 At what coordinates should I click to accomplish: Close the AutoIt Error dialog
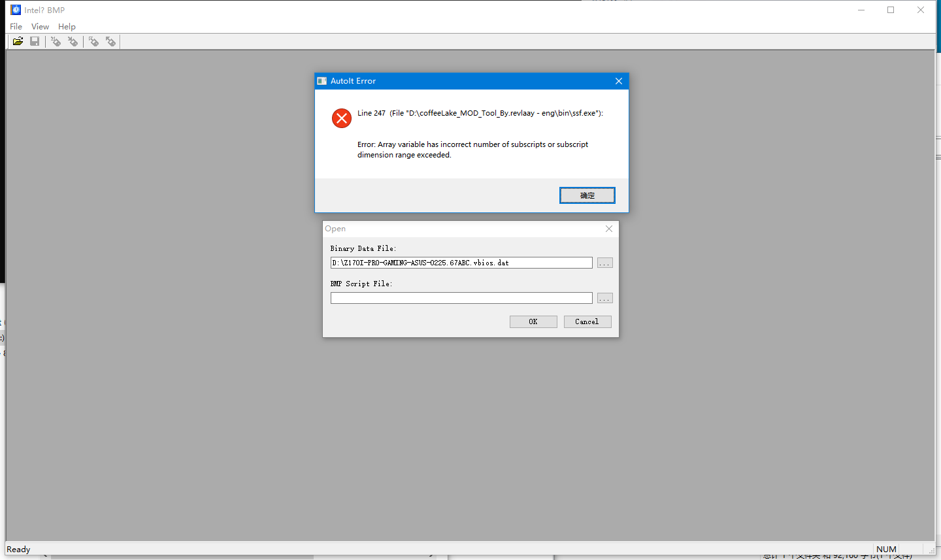(x=618, y=81)
